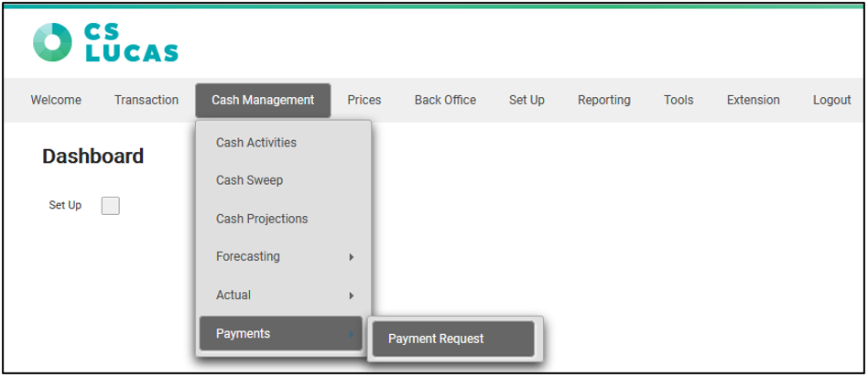Open the Transaction menu
Screen dimensions: 868x377
pos(146,101)
